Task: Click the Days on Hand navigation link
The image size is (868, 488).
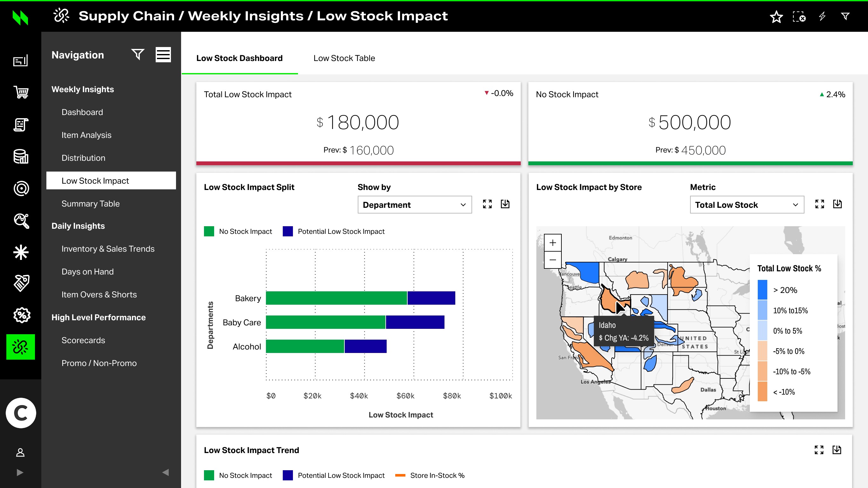Action: (x=88, y=272)
